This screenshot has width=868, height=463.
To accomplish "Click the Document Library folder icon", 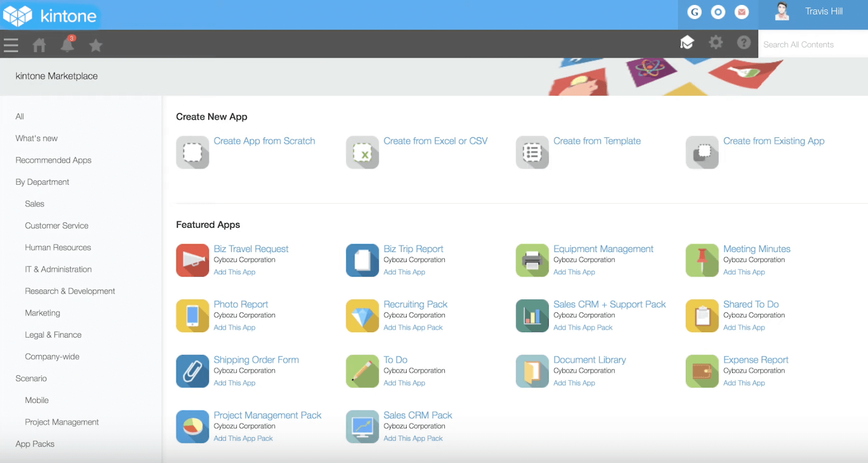I will pyautogui.click(x=532, y=371).
